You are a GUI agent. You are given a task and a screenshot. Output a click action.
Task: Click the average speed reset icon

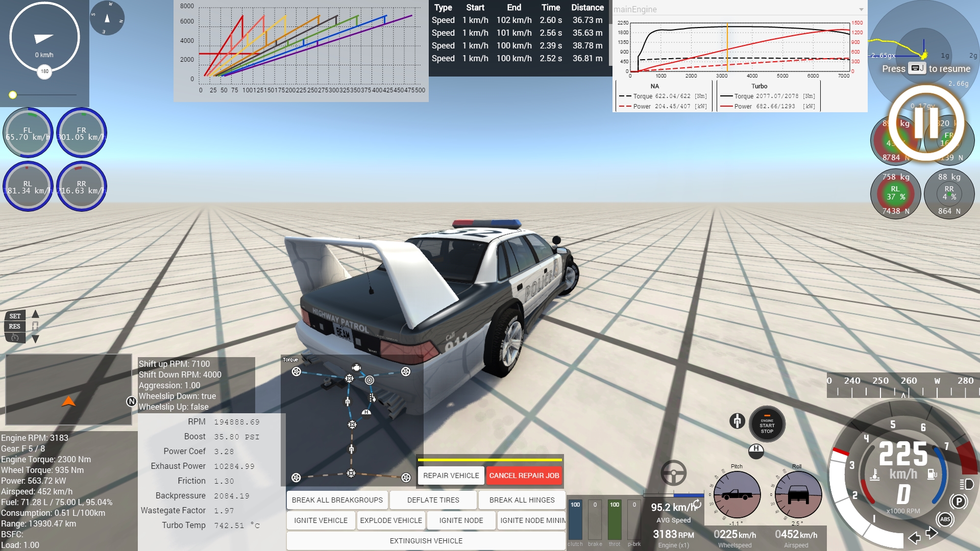click(x=697, y=504)
